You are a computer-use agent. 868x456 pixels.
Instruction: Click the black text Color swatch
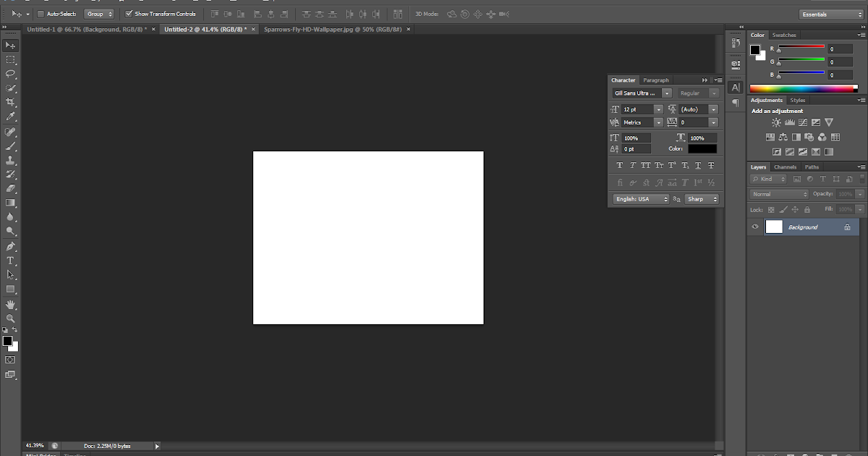click(x=702, y=149)
